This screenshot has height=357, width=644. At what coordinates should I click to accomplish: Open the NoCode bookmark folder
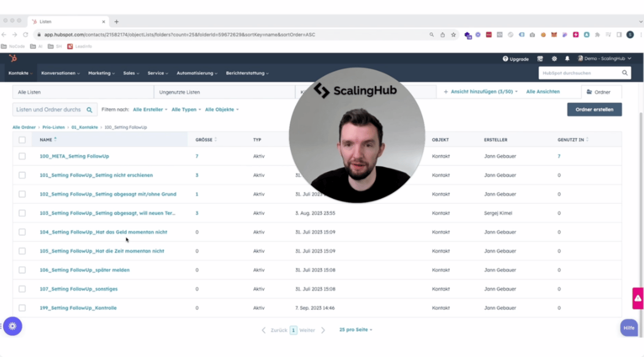point(13,46)
